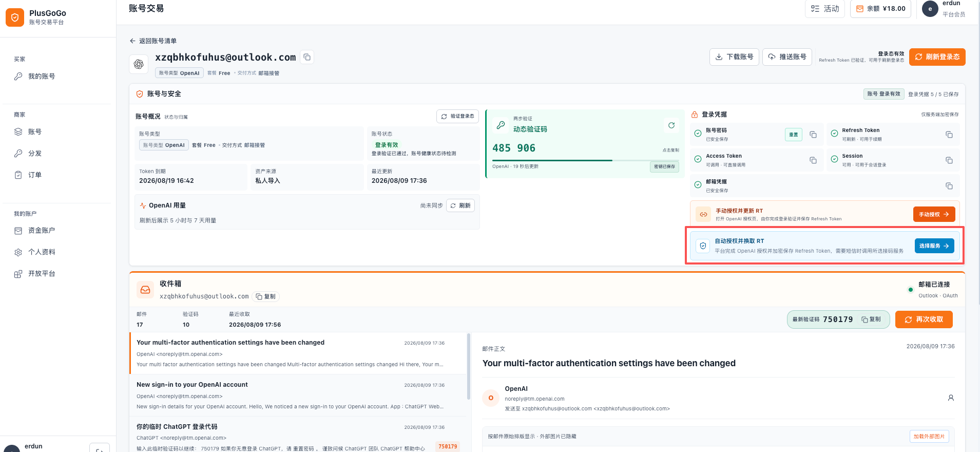The width and height of the screenshot is (980, 452).
Task: Click the orange inbox icon beside 收件箱
Action: [145, 290]
